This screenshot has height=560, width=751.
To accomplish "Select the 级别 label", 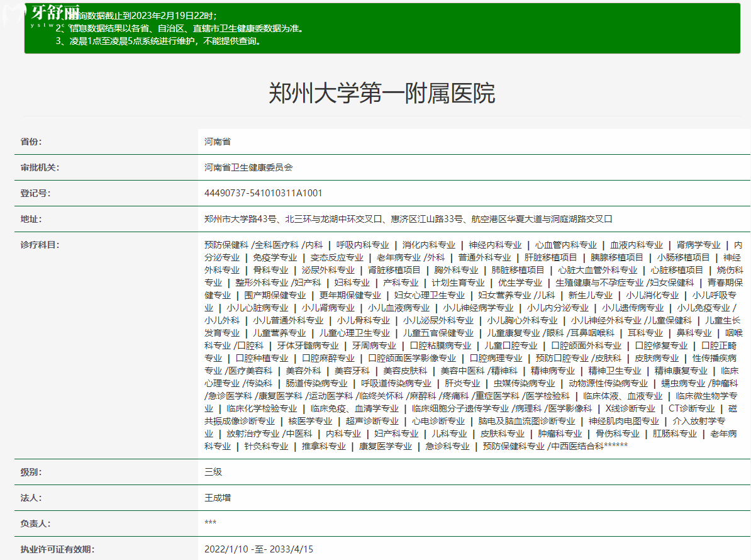I will coord(31,473).
